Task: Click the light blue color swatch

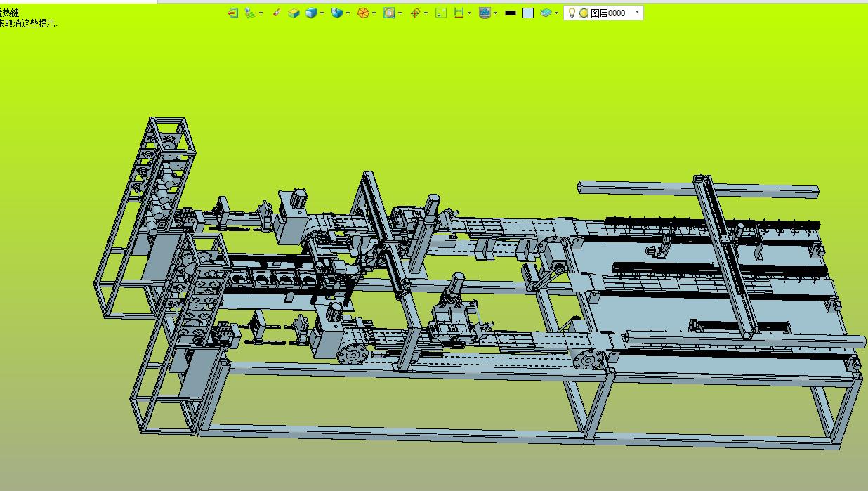Action: pyautogui.click(x=528, y=13)
